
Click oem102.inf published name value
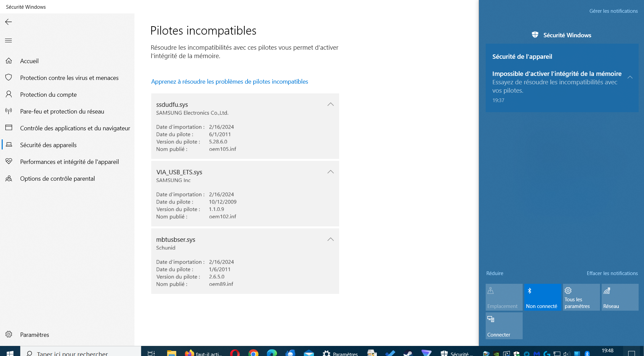[x=223, y=217]
